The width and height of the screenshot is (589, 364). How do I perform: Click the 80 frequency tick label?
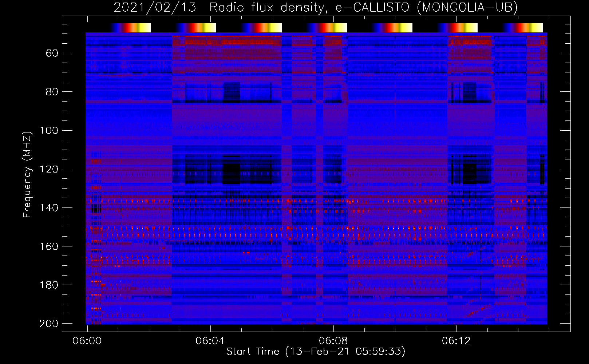tap(52, 92)
